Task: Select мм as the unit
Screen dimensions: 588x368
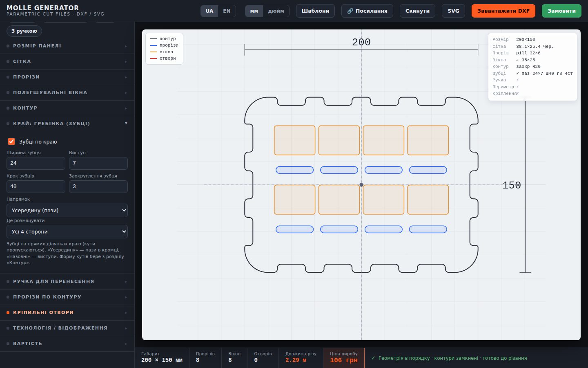Action: 254,11
